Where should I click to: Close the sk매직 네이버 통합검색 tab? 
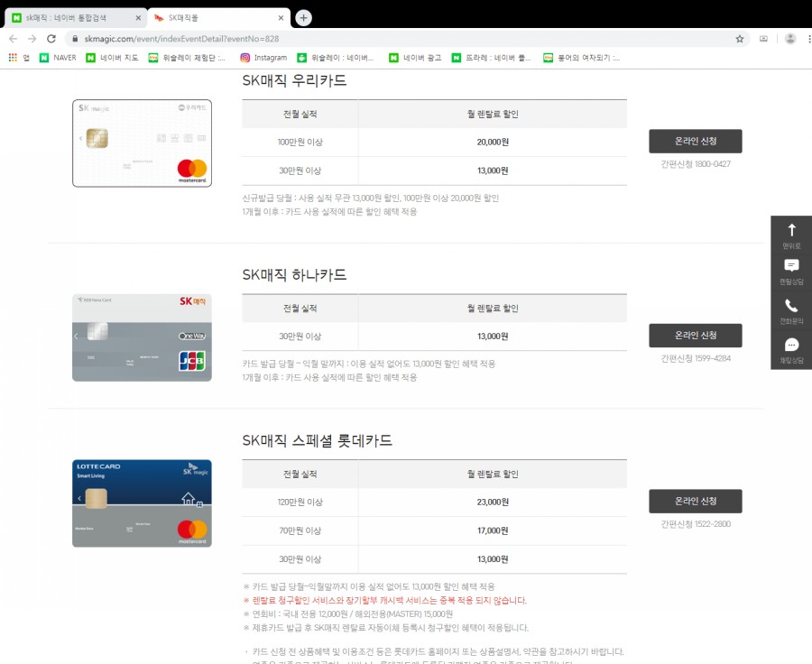(138, 18)
